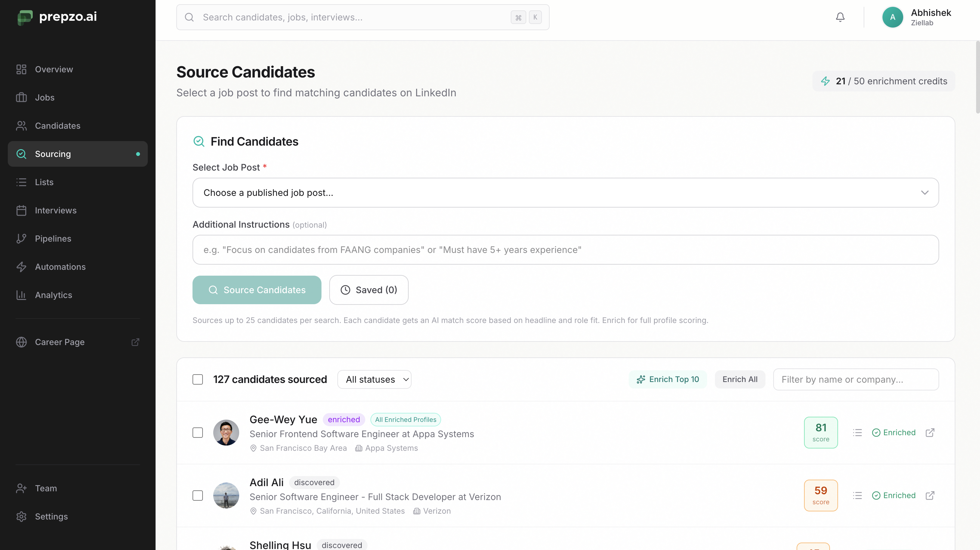This screenshot has width=980, height=550.
Task: Click the notifications bell icon
Action: coord(840,17)
